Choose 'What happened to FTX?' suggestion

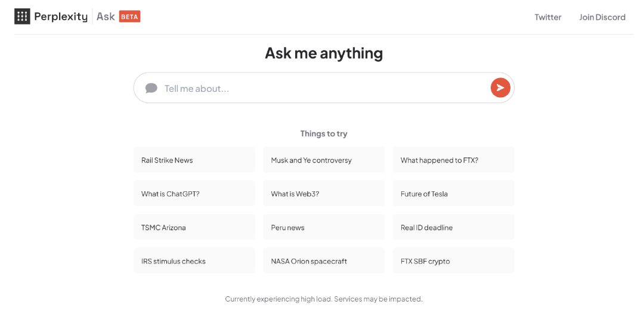pyautogui.click(x=453, y=160)
